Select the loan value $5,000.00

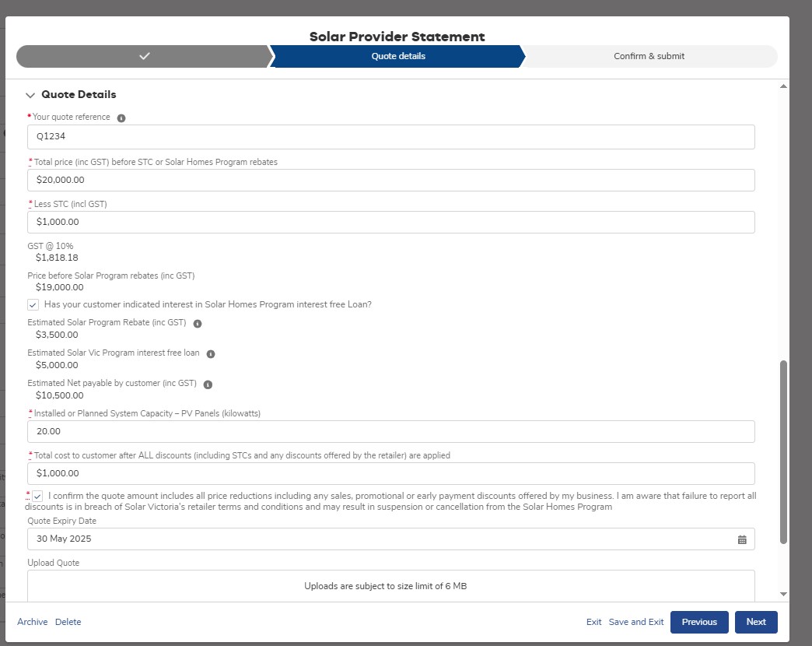57,365
